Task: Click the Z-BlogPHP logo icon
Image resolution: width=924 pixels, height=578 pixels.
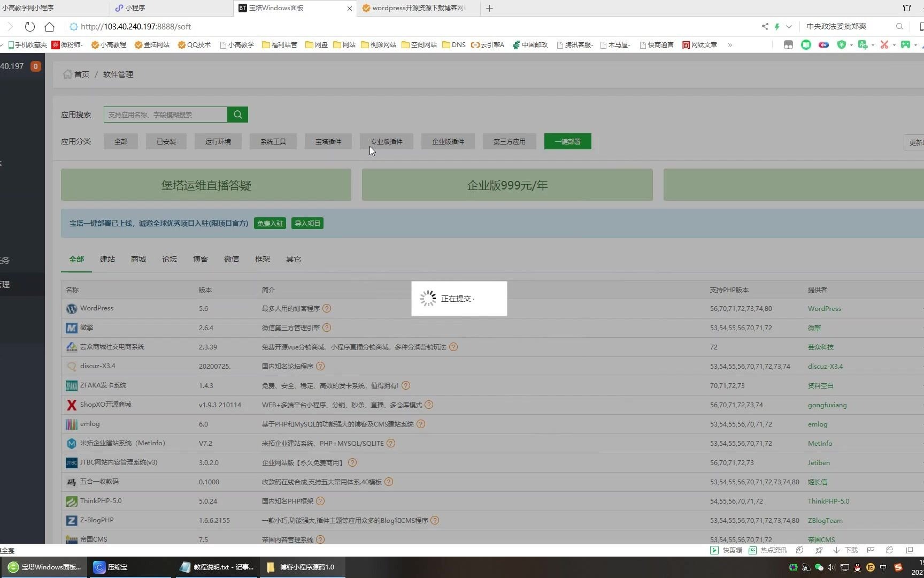Action: tap(72, 521)
